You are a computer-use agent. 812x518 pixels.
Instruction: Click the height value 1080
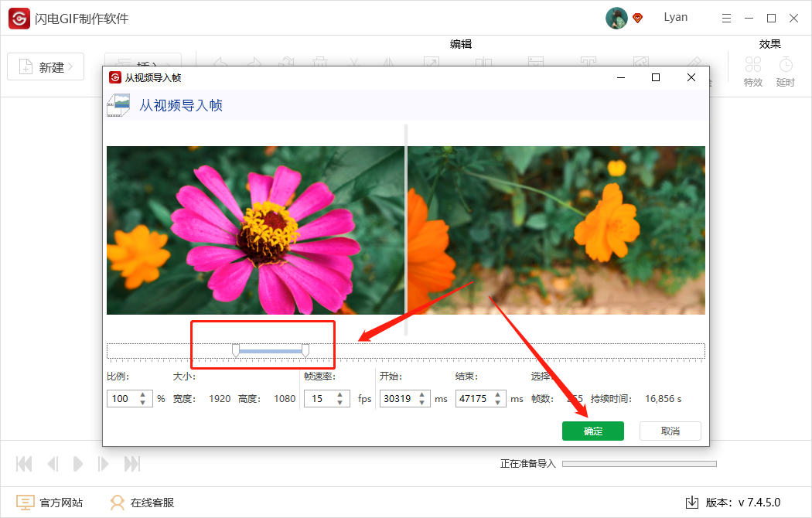[x=285, y=398]
